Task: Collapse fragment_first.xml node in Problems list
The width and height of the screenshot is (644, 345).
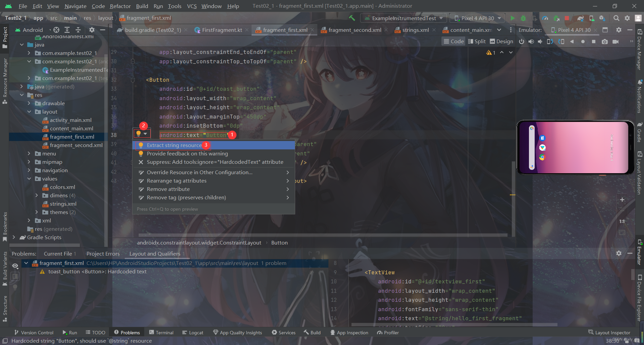Action: tap(26, 263)
